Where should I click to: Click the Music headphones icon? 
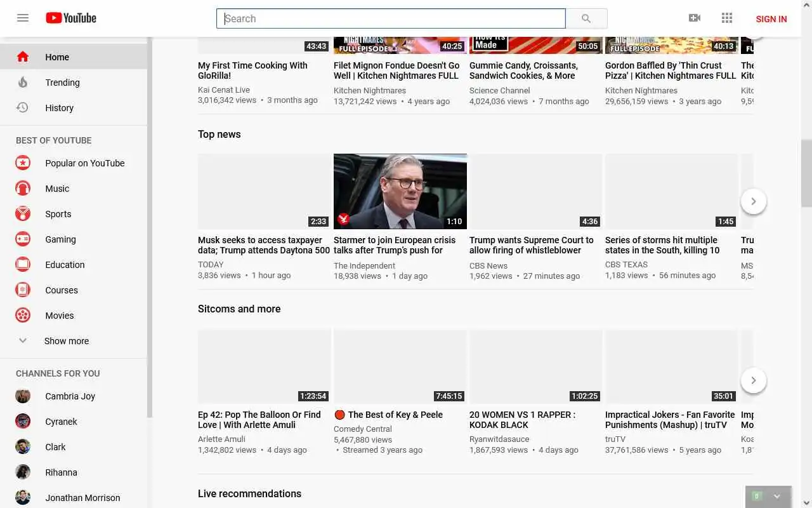[23, 189]
